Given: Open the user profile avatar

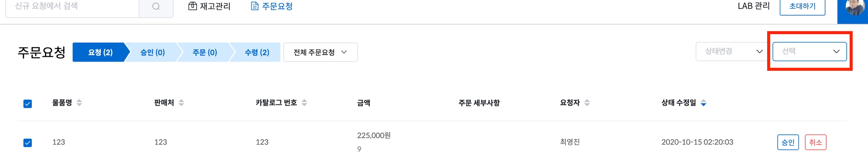Looking at the screenshot, I should pos(854,8).
